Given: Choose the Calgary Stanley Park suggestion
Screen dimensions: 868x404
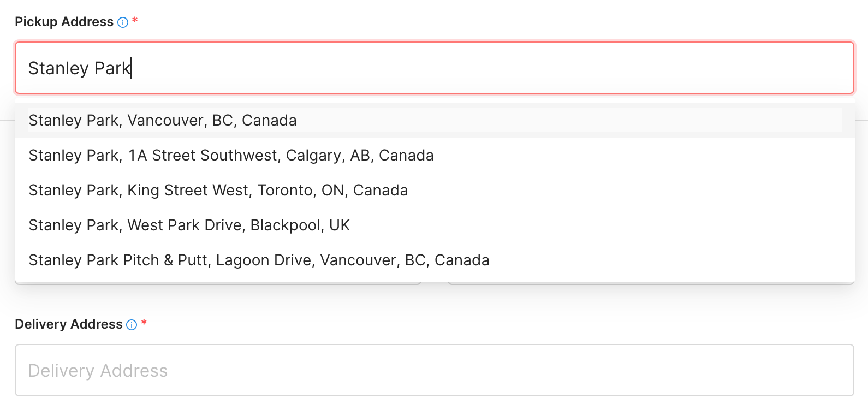Looking at the screenshot, I should 231,155.
